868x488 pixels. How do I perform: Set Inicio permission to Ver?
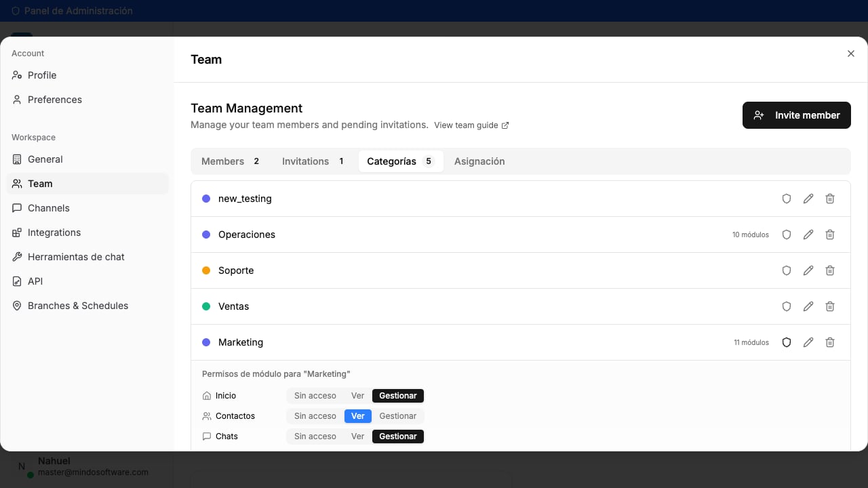(x=358, y=396)
